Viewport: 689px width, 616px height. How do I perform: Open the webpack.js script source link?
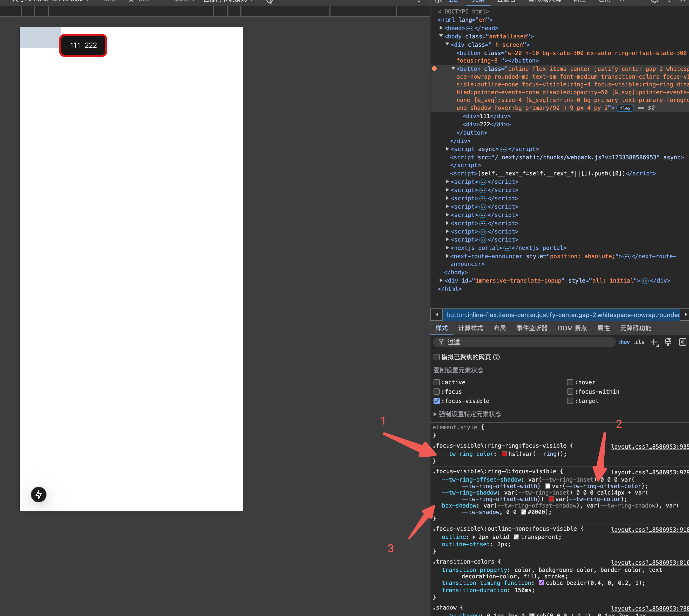tap(576, 158)
